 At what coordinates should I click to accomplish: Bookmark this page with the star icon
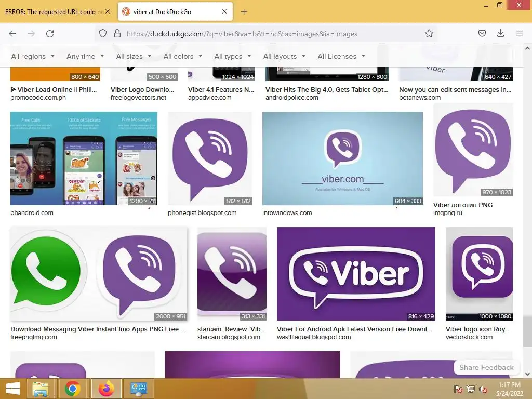429,33
